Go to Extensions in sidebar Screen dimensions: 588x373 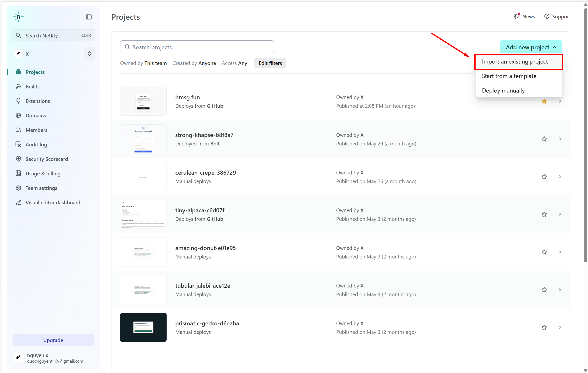point(37,101)
